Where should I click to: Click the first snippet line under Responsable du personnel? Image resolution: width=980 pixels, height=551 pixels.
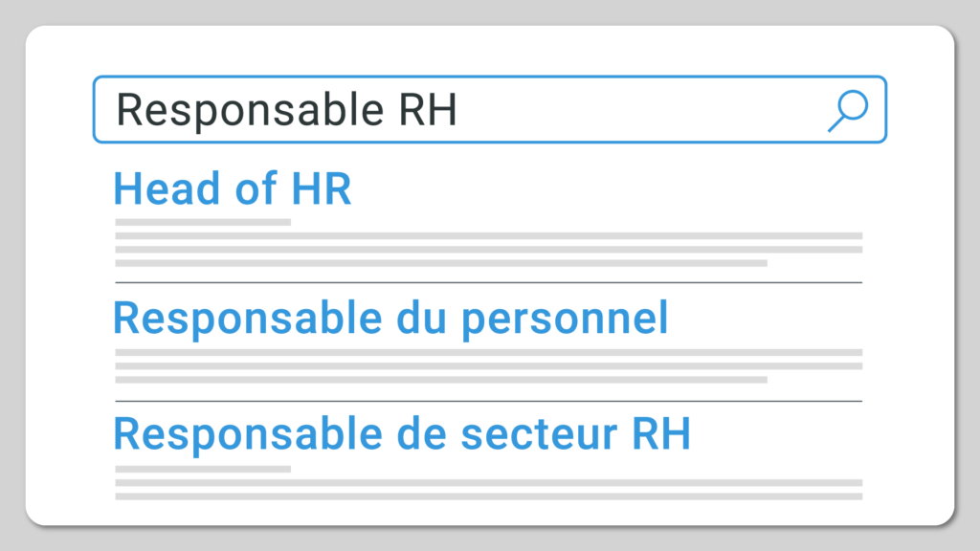click(x=488, y=352)
